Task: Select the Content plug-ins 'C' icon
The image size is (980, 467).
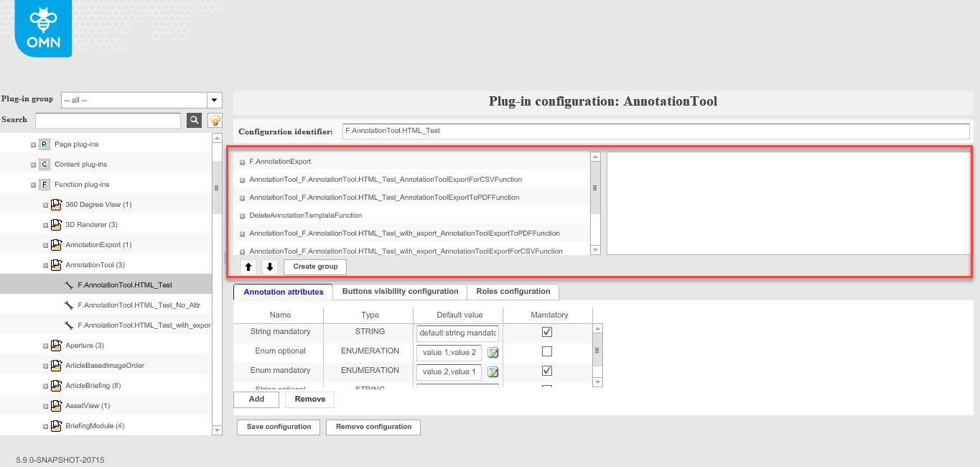Action: click(x=43, y=164)
